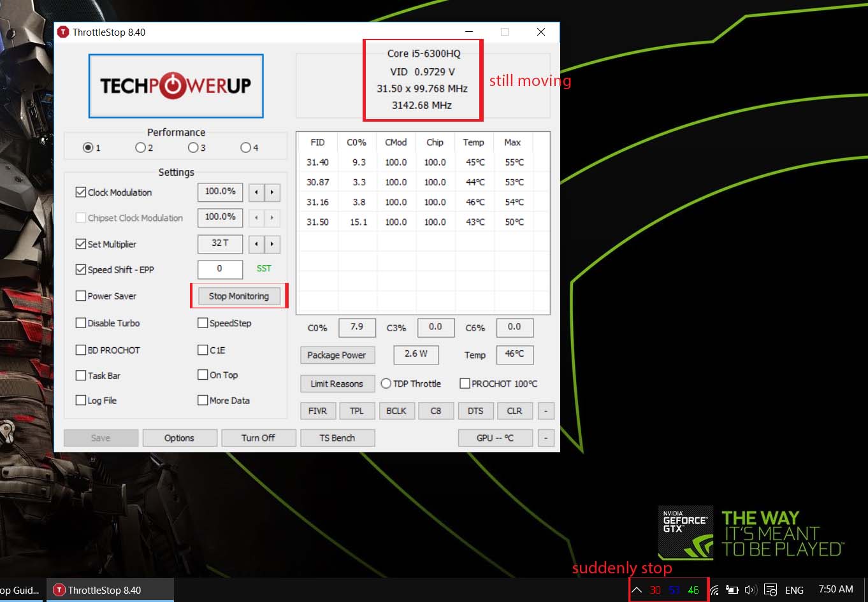Open the Options dialog
This screenshot has width=868, height=602.
pyautogui.click(x=179, y=438)
